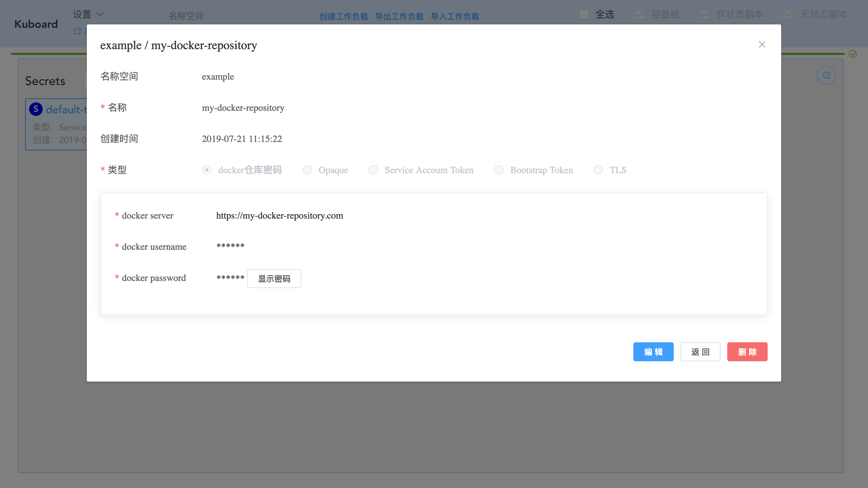The width and height of the screenshot is (868, 488).
Task: Click 编辑 button to edit secret
Action: (x=653, y=351)
